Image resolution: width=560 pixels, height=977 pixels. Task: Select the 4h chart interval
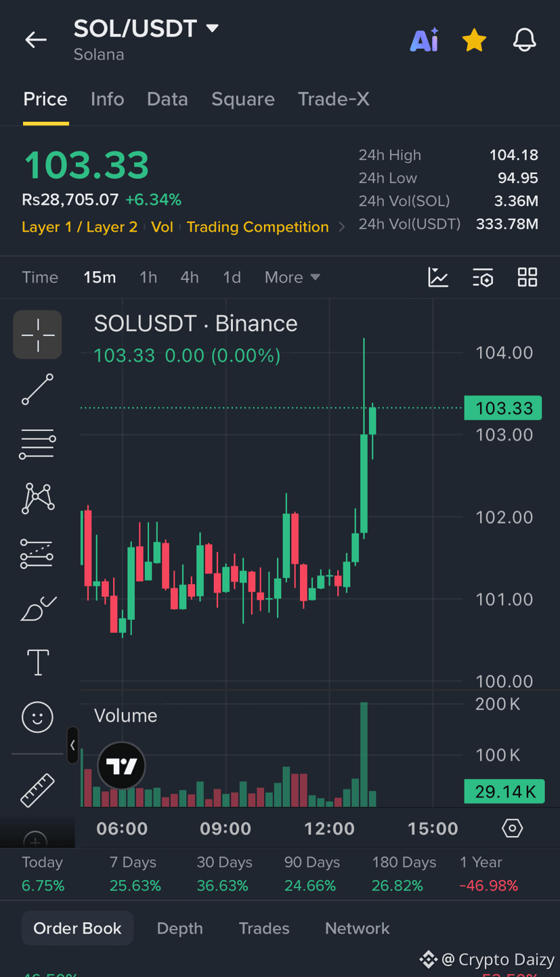pos(190,277)
